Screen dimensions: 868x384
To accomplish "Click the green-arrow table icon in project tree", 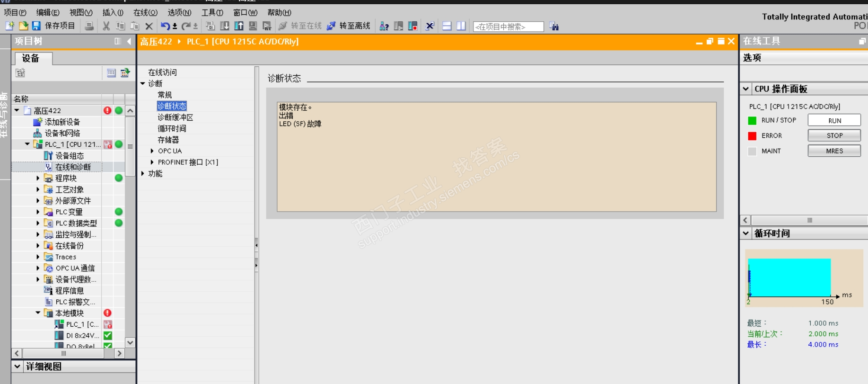I will click(125, 72).
